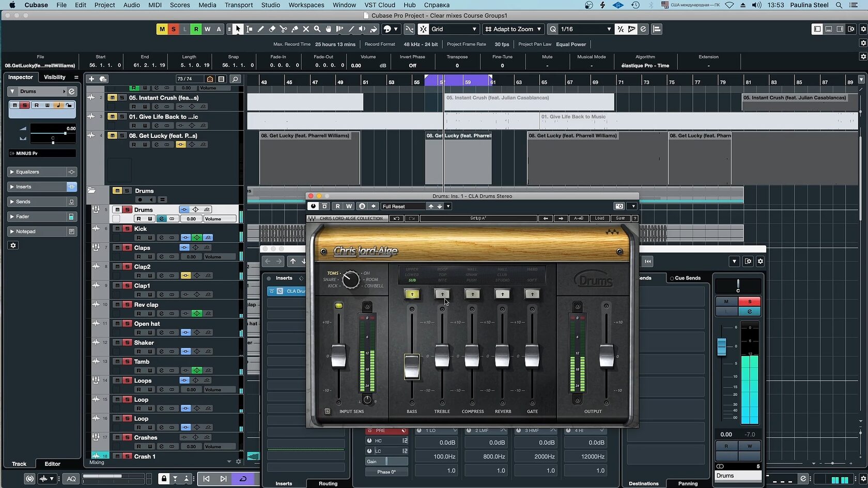The image size is (868, 488).
Task: Select the Draw pencil tool
Action: tap(260, 29)
